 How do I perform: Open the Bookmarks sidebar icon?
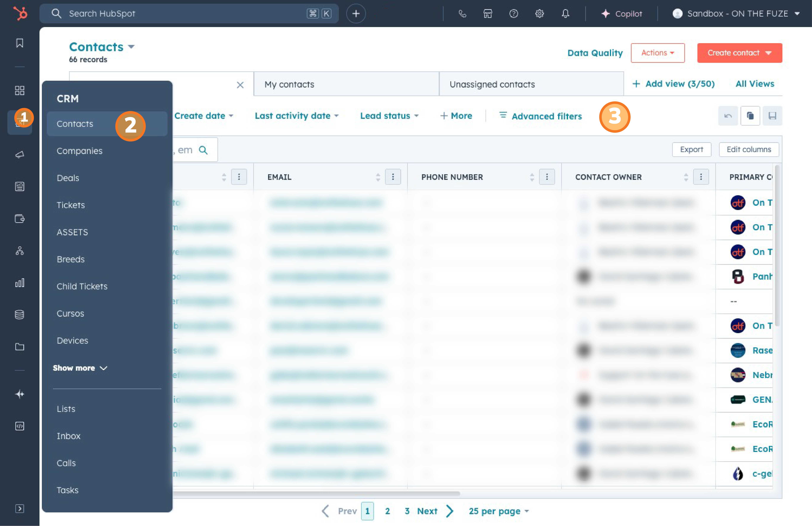pos(20,43)
